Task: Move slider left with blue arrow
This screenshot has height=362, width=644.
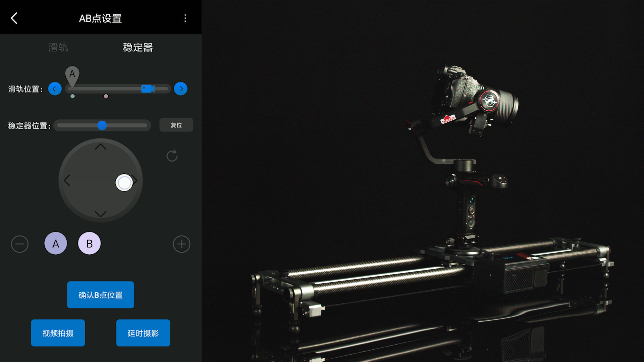Action: (x=55, y=89)
